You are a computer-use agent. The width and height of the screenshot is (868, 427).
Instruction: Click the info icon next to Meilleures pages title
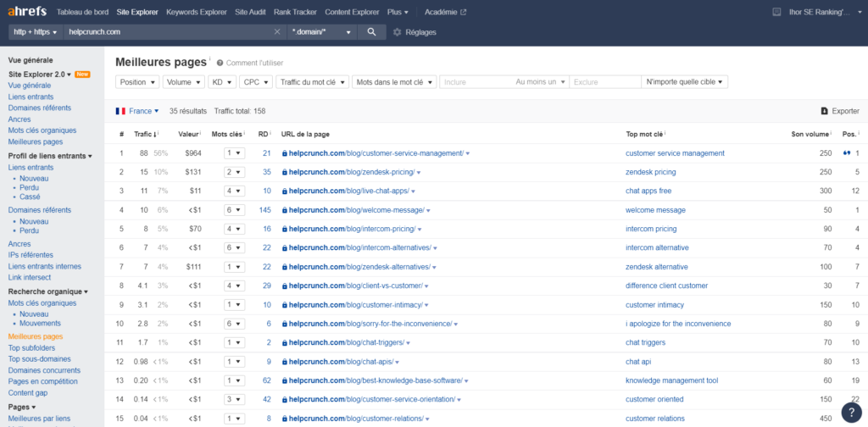[210, 58]
